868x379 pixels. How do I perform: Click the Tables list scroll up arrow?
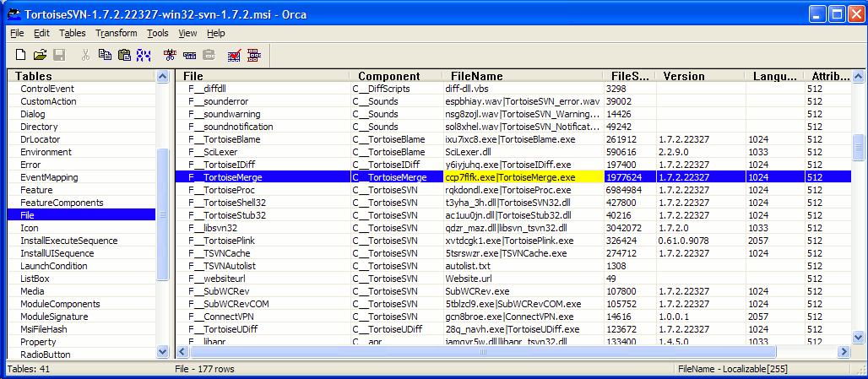(x=163, y=76)
